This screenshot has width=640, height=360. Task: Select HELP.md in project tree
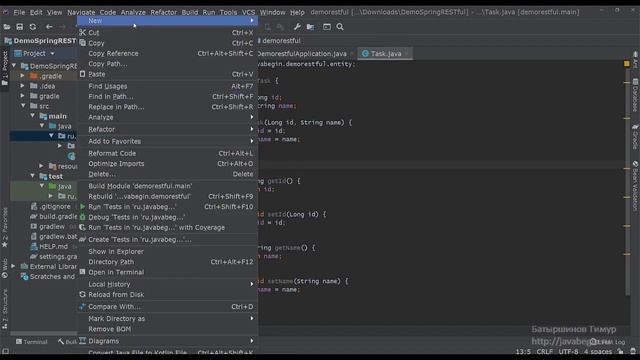(49, 247)
